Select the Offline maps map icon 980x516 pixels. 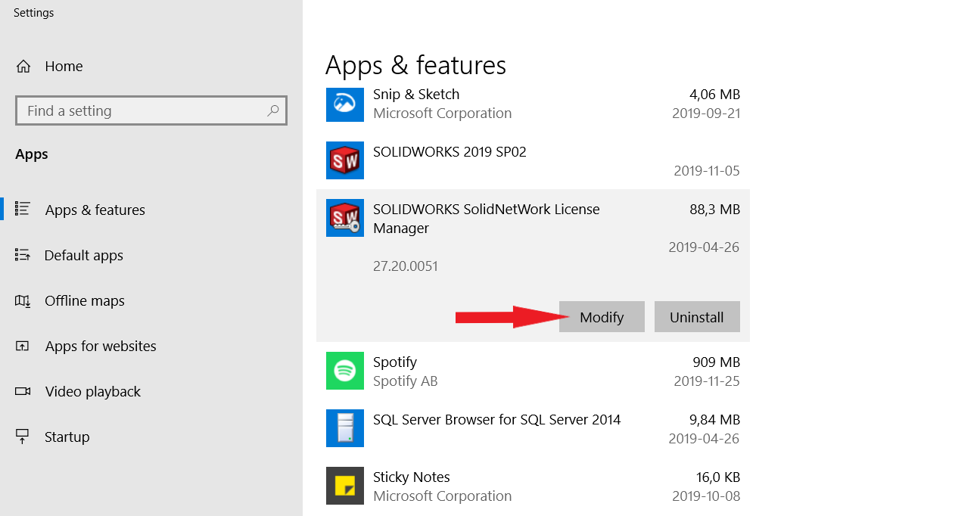click(23, 300)
